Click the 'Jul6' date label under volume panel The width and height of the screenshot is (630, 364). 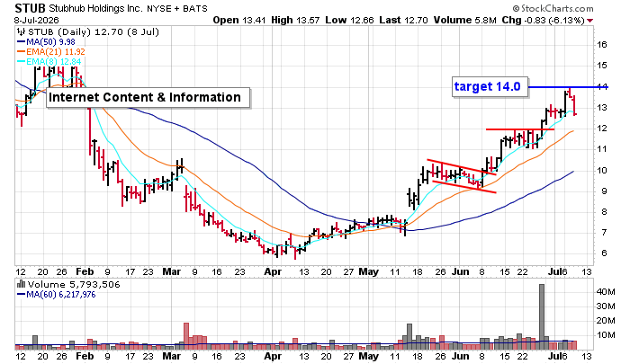point(558,356)
